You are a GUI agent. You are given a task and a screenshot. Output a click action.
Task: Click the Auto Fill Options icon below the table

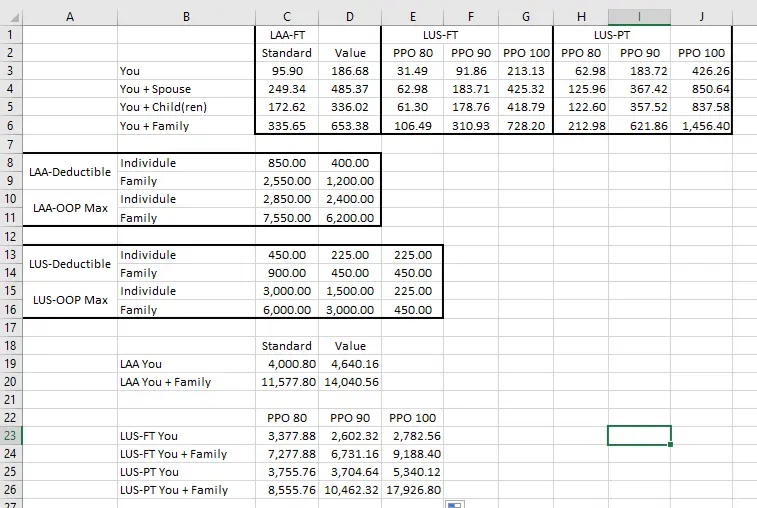453,503
